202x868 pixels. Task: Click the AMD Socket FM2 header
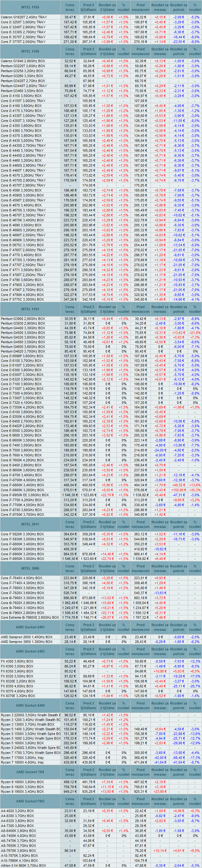[x=30, y=801]
